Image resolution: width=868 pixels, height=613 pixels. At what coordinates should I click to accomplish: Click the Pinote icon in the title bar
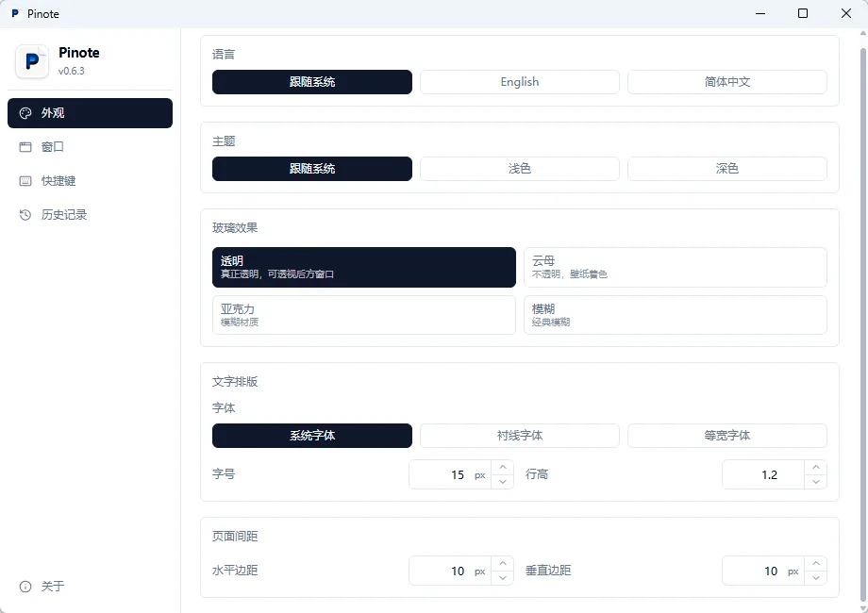pyautogui.click(x=15, y=13)
